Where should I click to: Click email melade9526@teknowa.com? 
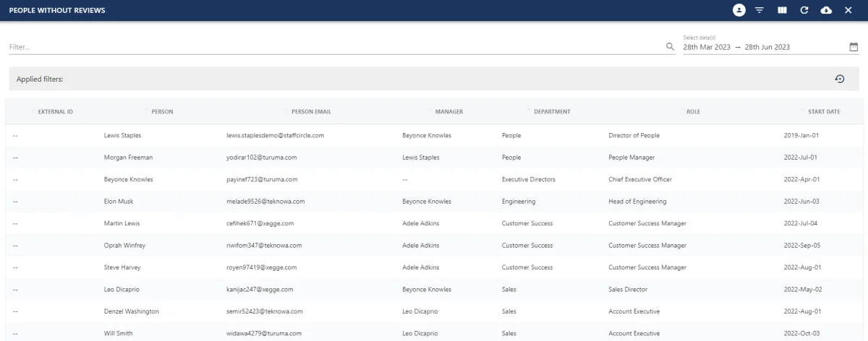pos(265,202)
